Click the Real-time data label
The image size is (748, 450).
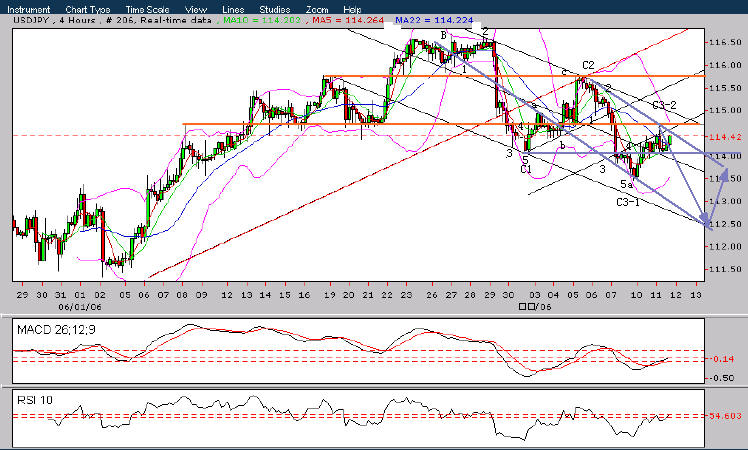click(176, 21)
